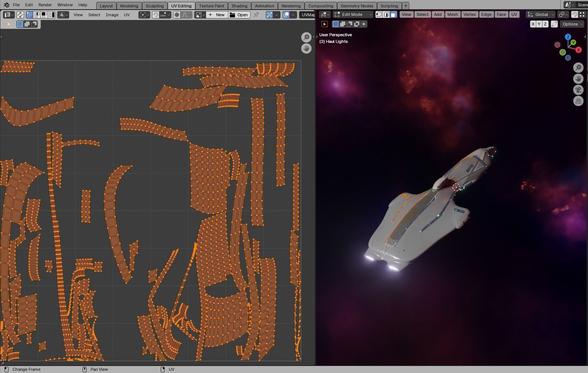Toggle X axis mesh symmetry
588x373 pixels.
(533, 24)
